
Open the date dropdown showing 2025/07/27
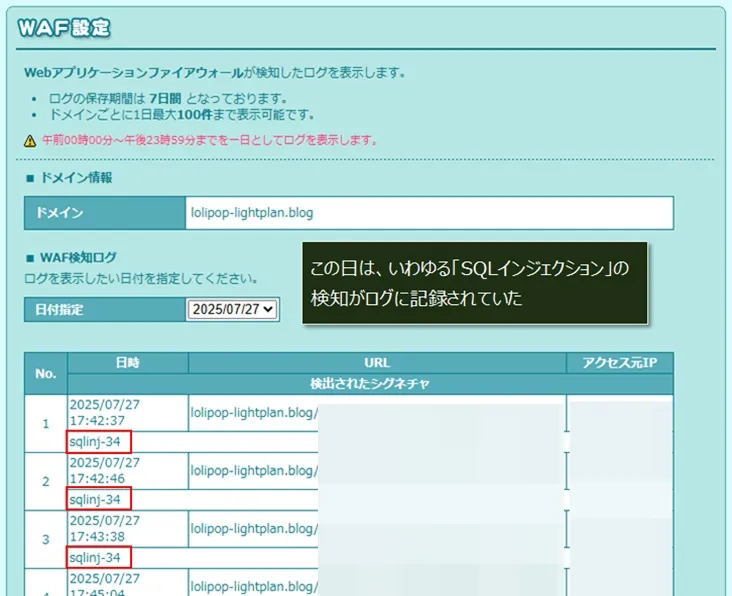click(x=232, y=309)
